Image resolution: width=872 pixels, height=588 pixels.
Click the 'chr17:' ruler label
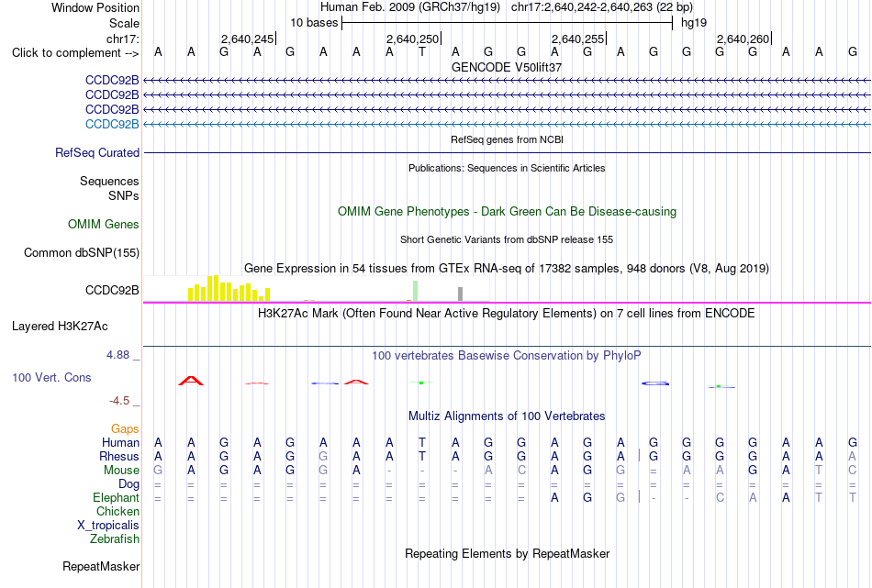(122, 39)
